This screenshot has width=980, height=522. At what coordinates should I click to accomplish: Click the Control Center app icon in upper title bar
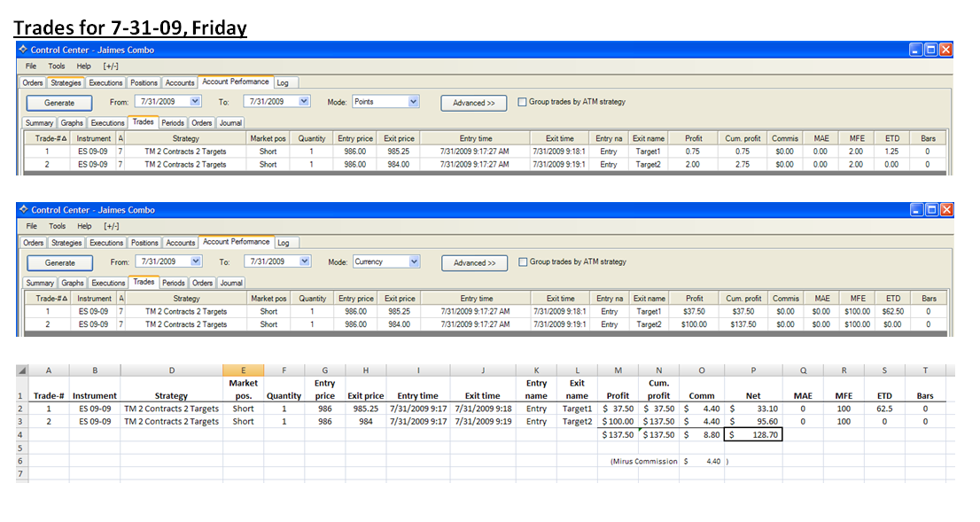[23, 50]
